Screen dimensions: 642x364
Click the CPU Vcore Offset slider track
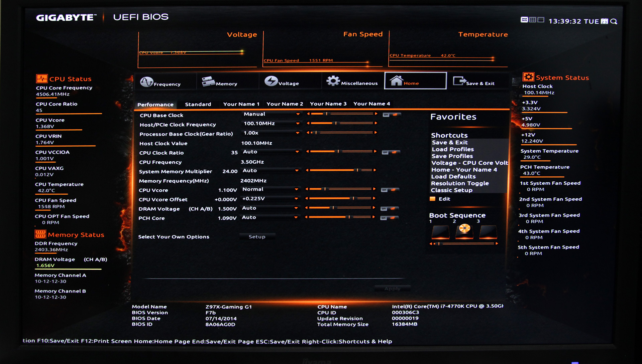(x=340, y=198)
